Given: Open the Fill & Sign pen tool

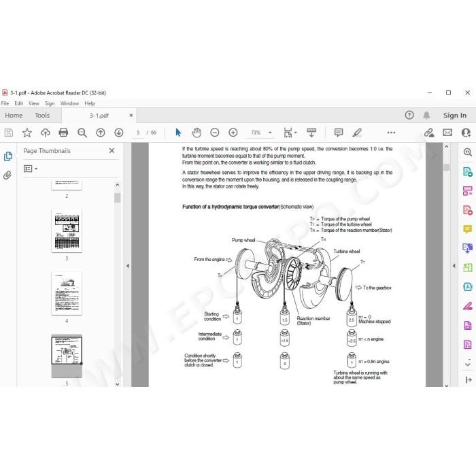Looking at the screenshot, I should point(468,306).
